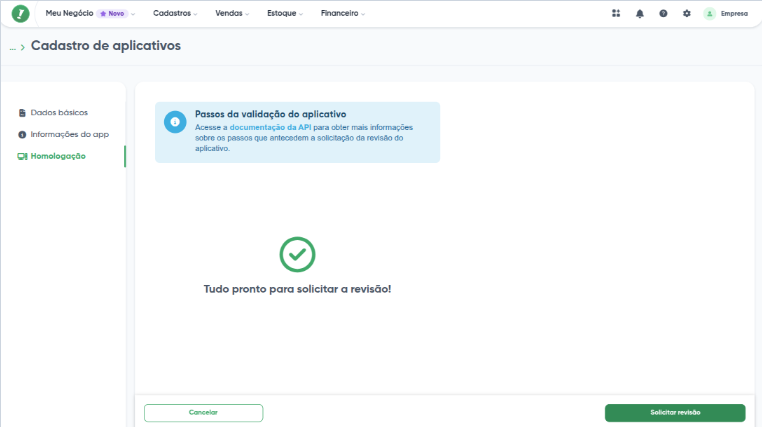The image size is (762, 427).
Task: Expand the Cadastros dropdown menu
Action: 175,14
